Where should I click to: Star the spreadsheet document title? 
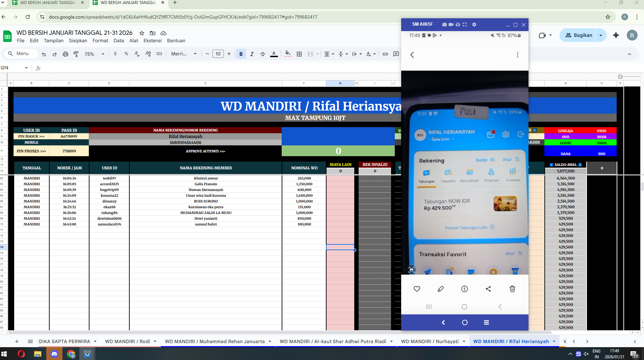[x=142, y=33]
